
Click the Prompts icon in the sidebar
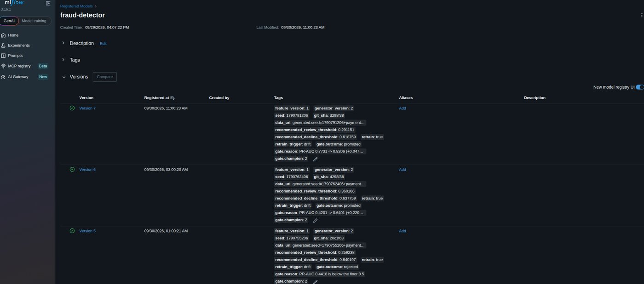pos(3,56)
